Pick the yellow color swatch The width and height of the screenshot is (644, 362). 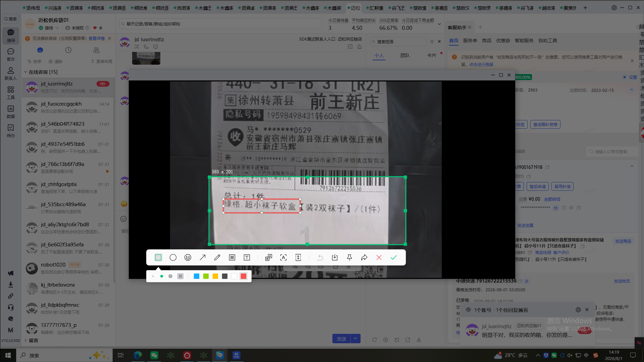(215, 276)
